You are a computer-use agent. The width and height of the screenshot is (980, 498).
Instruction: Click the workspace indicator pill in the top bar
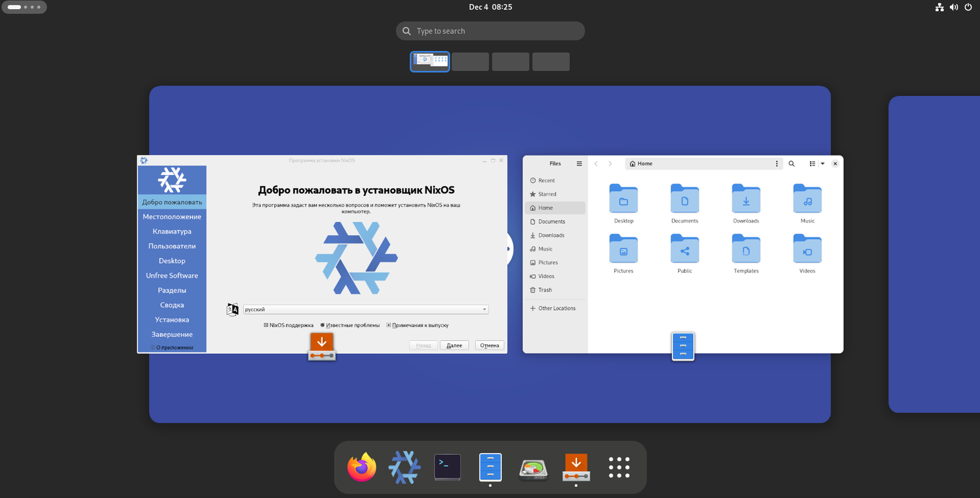tap(25, 7)
